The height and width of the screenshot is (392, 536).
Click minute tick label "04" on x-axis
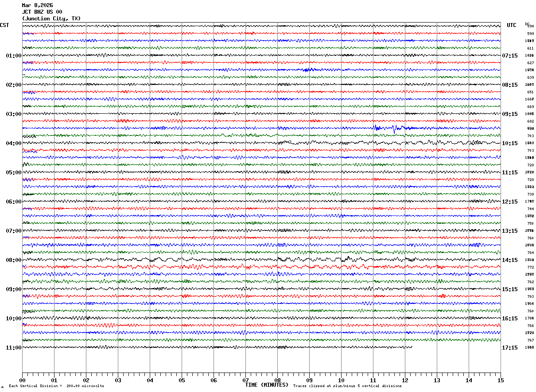150,380
